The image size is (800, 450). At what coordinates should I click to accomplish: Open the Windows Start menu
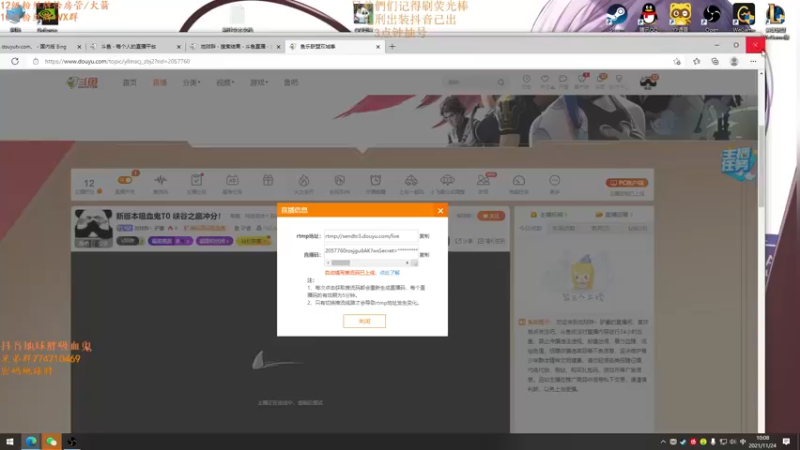tap(10, 441)
